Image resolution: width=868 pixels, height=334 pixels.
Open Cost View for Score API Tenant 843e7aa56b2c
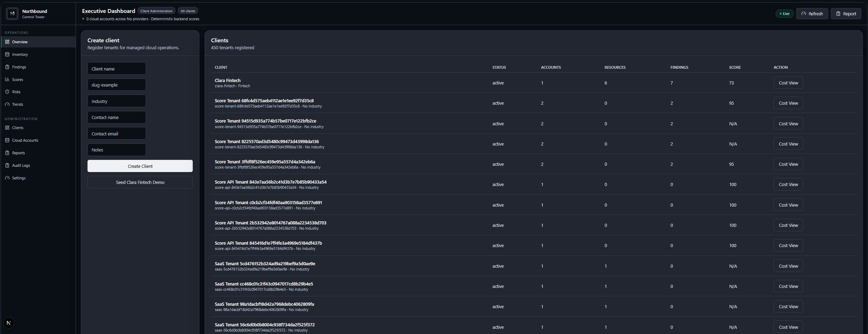[x=788, y=184]
